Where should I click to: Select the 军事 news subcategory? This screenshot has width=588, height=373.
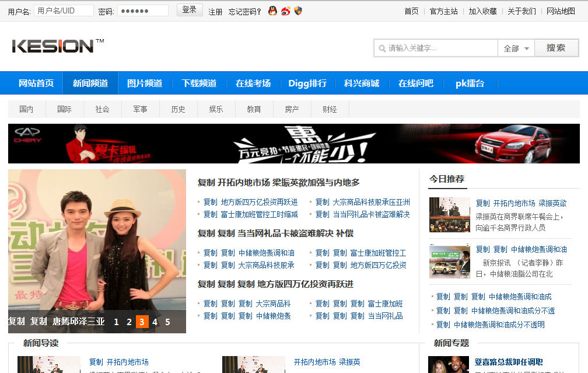140,109
